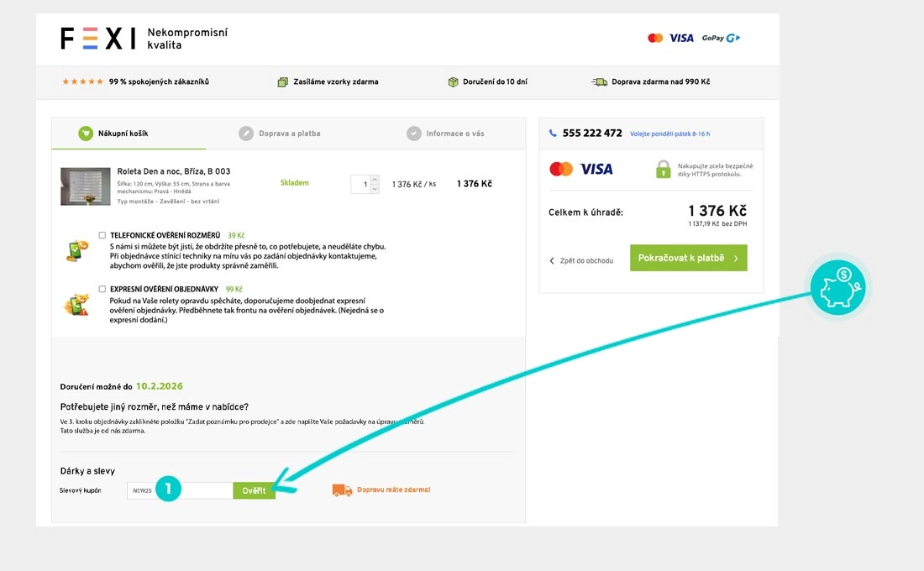Click the green shopping cart step icon
924x571 pixels.
[86, 134]
